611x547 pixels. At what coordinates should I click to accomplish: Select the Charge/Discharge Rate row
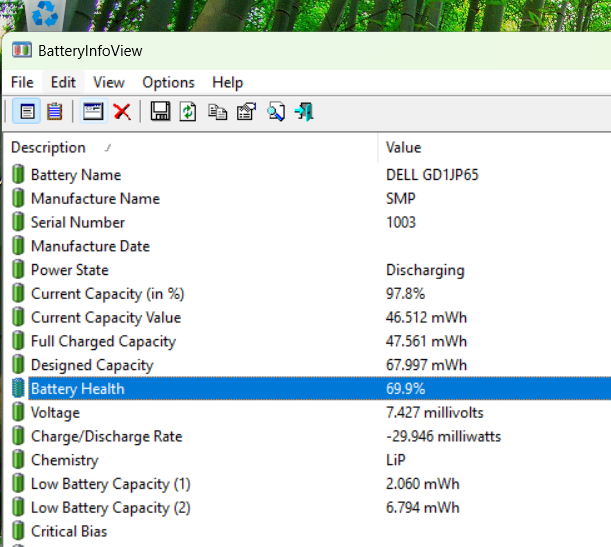coord(307,436)
